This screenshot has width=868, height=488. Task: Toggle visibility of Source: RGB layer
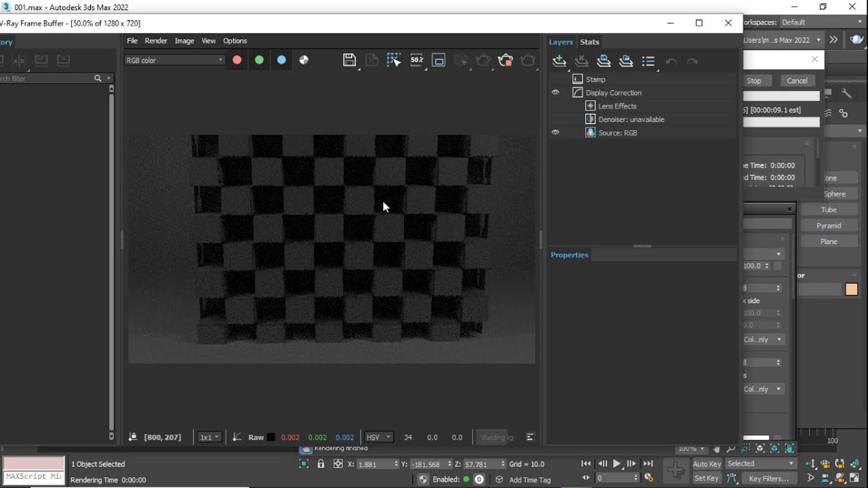555,132
